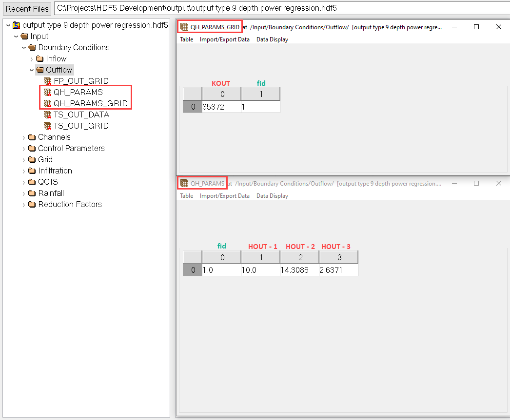
Task: Click the FP_OUT_GRID dataset icon
Action: point(47,81)
